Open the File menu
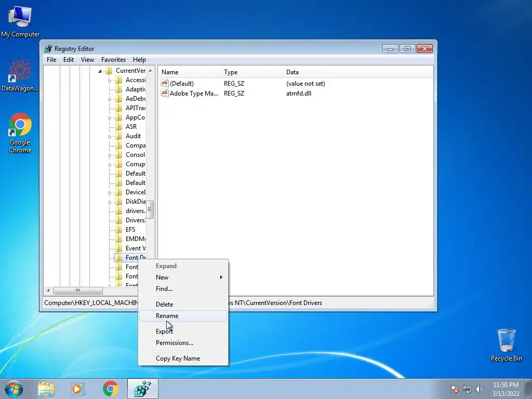The width and height of the screenshot is (532, 399). (51, 60)
